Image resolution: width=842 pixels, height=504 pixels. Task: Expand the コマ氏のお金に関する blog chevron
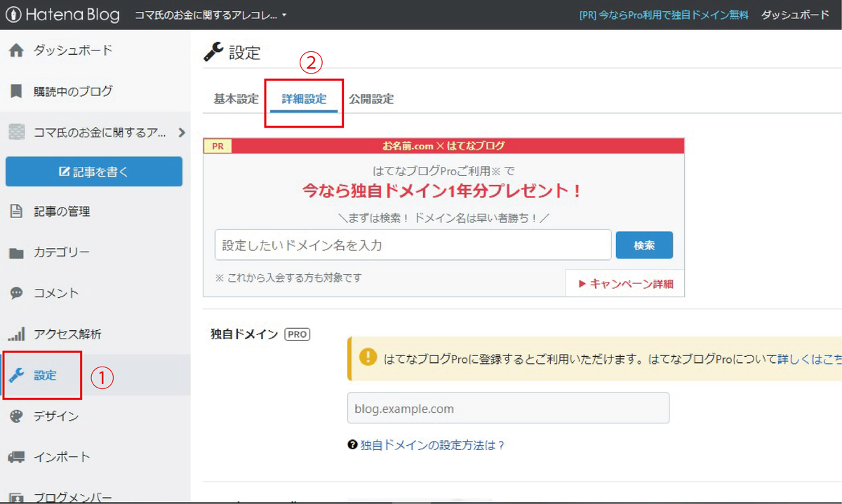click(182, 132)
